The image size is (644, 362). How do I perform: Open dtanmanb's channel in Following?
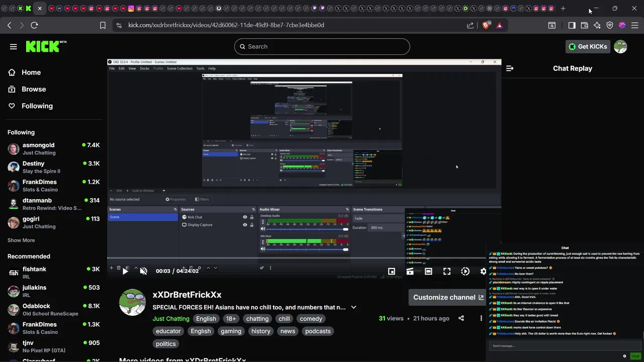coord(54,204)
